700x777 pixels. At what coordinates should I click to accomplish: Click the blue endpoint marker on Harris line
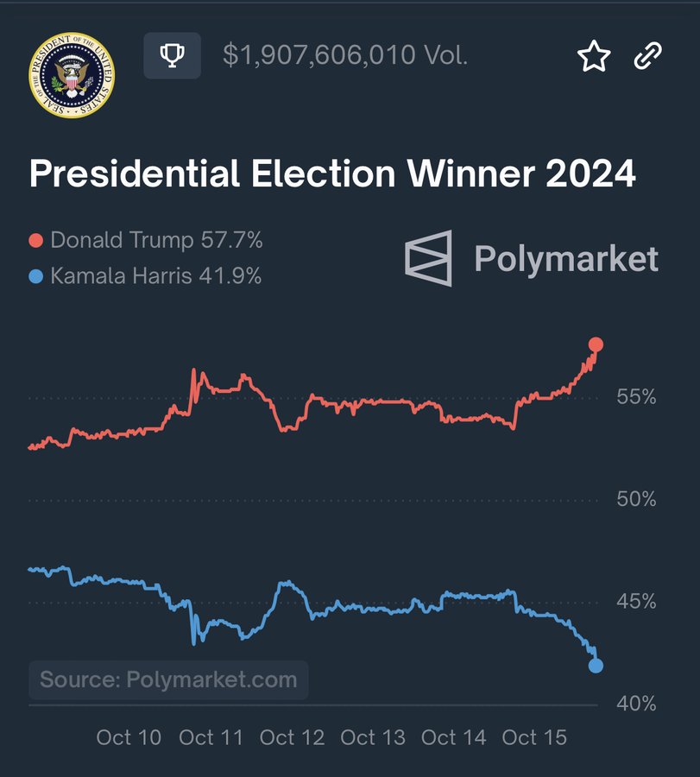click(596, 665)
